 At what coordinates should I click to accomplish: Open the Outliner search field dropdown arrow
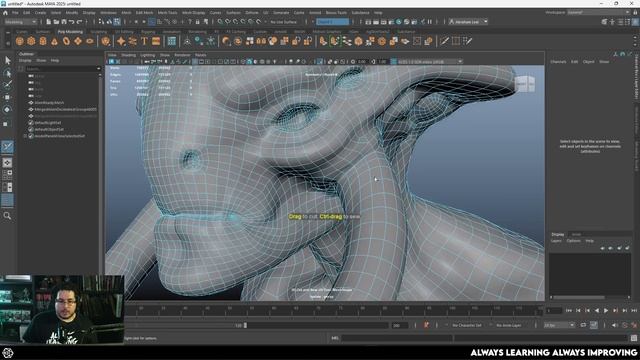coord(98,69)
